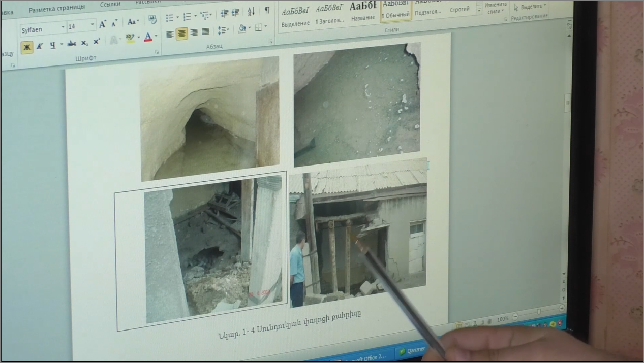Toggle subscript formatting
644x363 pixels.
[x=84, y=43]
